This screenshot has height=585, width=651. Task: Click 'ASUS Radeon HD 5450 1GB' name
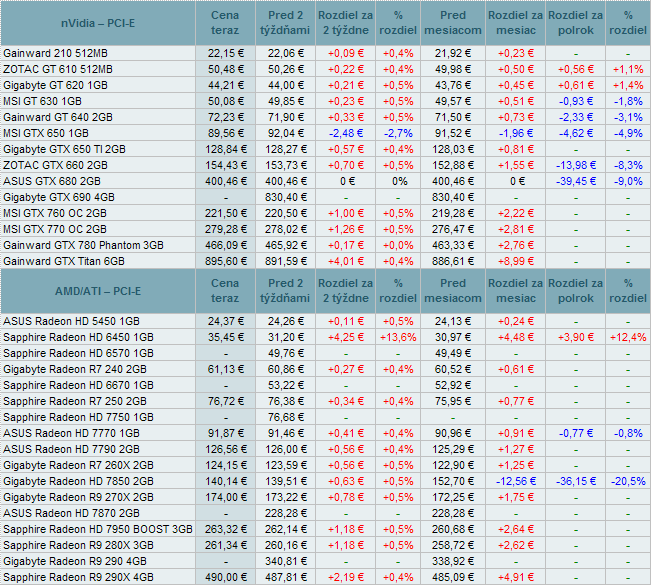[x=71, y=321]
